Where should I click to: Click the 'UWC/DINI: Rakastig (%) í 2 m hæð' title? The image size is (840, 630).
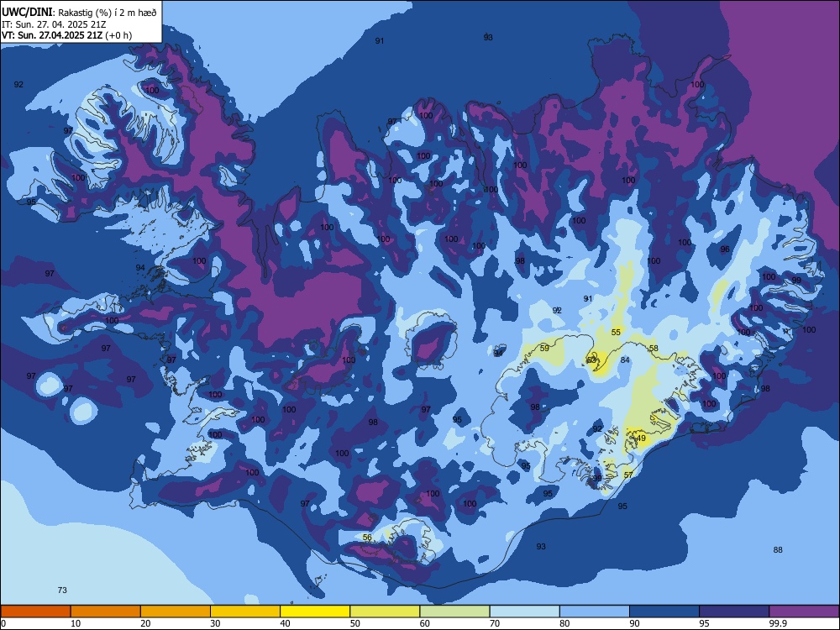pos(79,13)
